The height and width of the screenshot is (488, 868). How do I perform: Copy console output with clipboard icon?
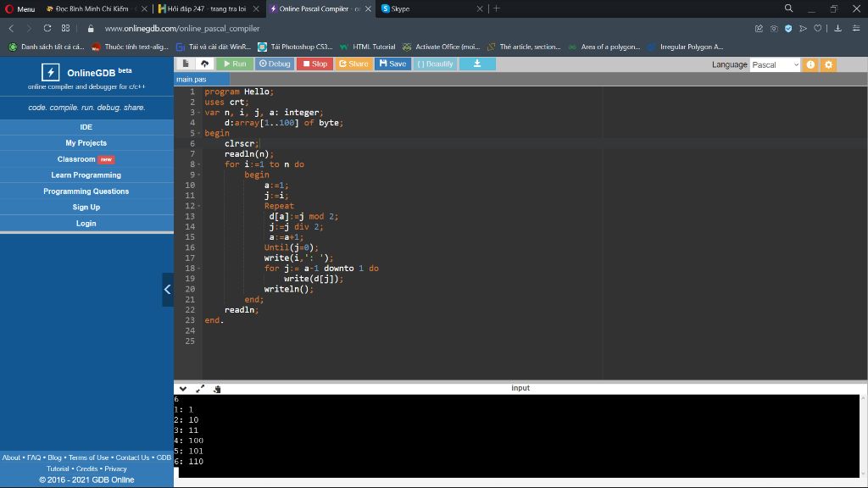click(x=217, y=388)
